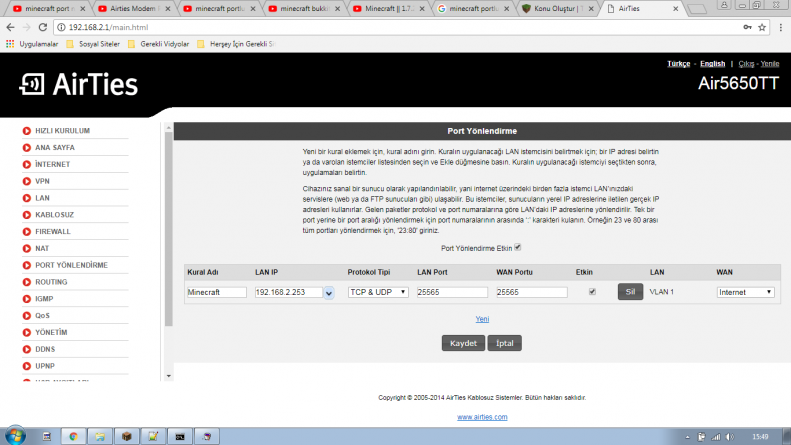Open the LAN sidebar menu
The width and height of the screenshot is (791, 445).
tap(42, 198)
